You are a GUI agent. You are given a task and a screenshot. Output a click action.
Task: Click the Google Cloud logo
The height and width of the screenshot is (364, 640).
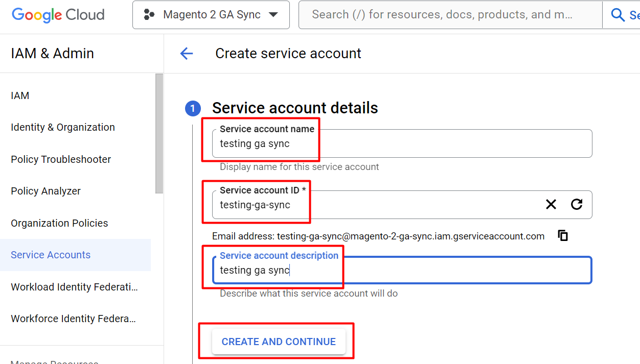tap(58, 15)
